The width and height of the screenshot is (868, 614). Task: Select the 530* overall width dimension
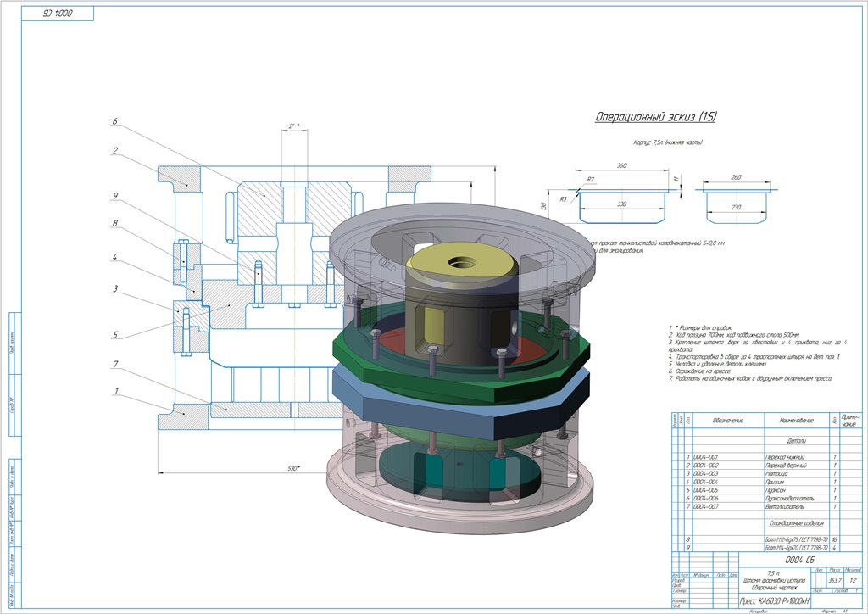[293, 468]
